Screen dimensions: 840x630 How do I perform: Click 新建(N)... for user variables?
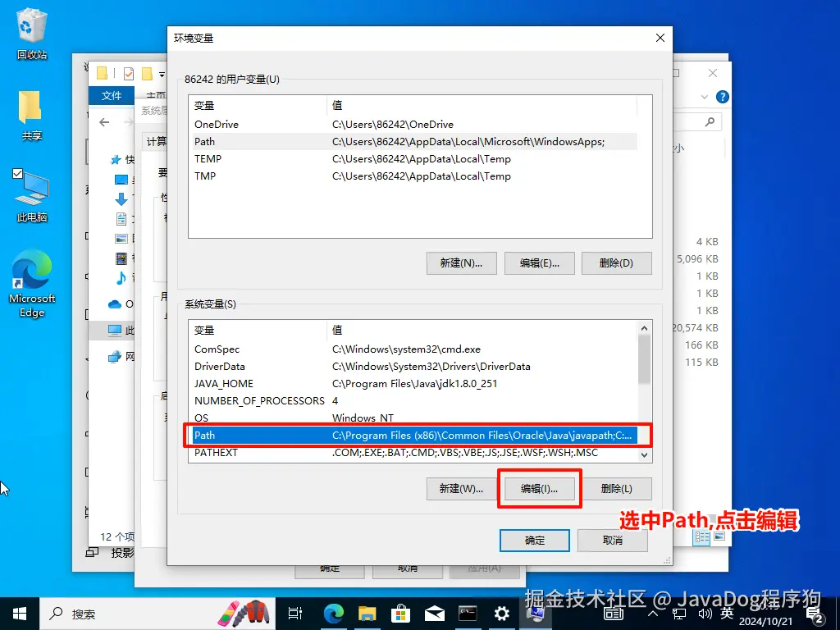pos(461,263)
